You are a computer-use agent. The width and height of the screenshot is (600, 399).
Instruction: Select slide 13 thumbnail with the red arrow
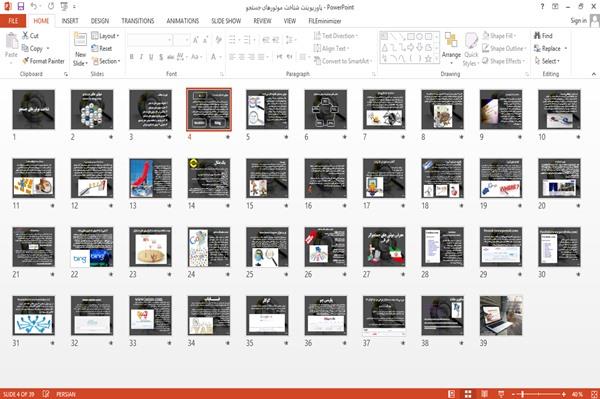click(150, 178)
